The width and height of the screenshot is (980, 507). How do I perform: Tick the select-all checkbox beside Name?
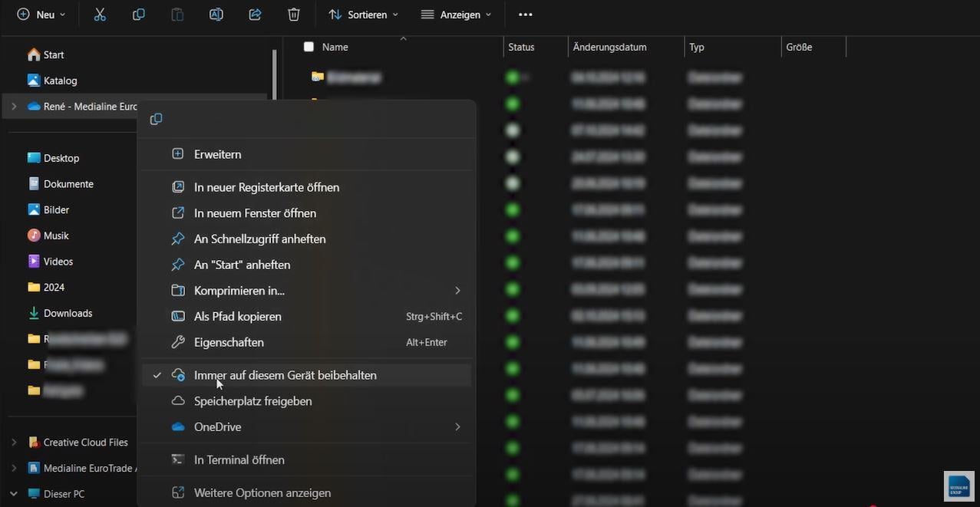(x=309, y=47)
